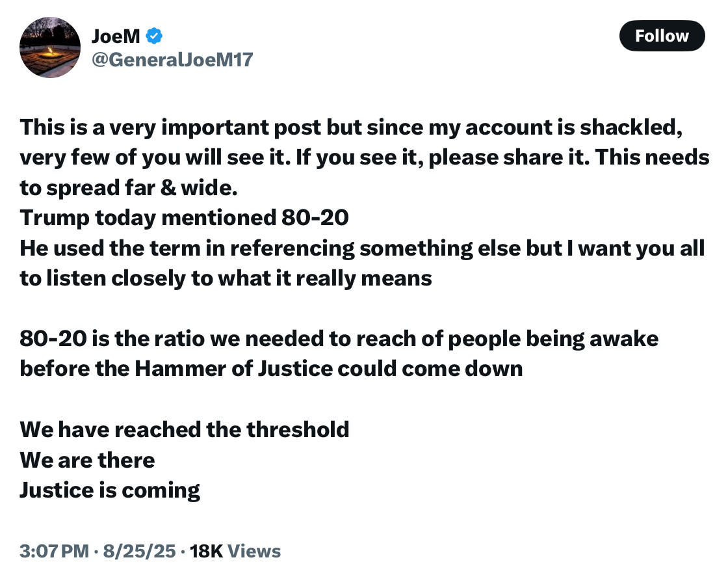The height and width of the screenshot is (575, 728).
Task: Open the 18K Views count
Action: [x=237, y=552]
